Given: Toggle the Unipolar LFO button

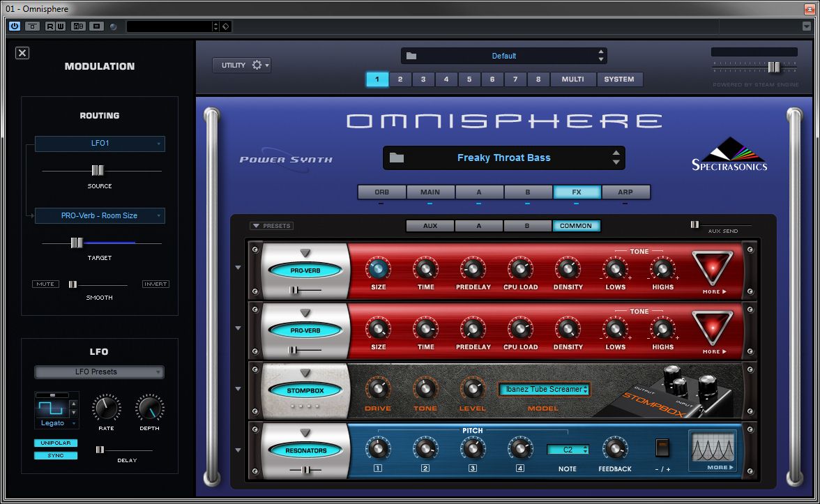Looking at the screenshot, I should pos(56,443).
